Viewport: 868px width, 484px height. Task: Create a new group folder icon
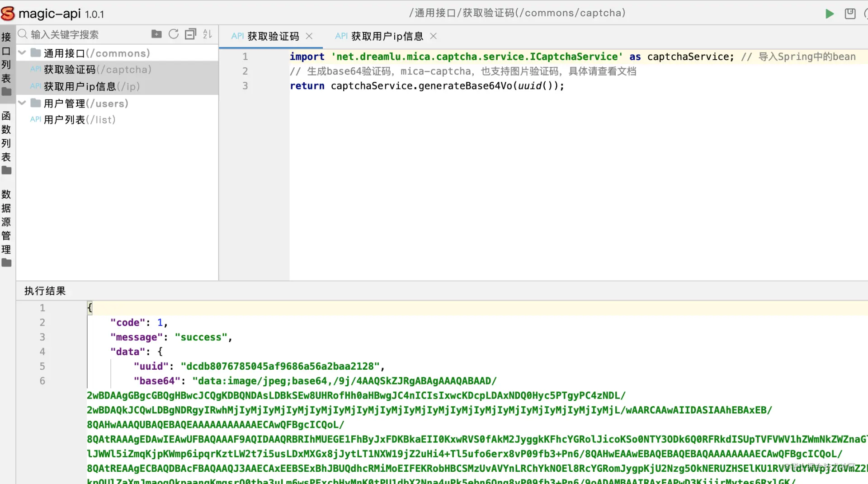point(156,34)
